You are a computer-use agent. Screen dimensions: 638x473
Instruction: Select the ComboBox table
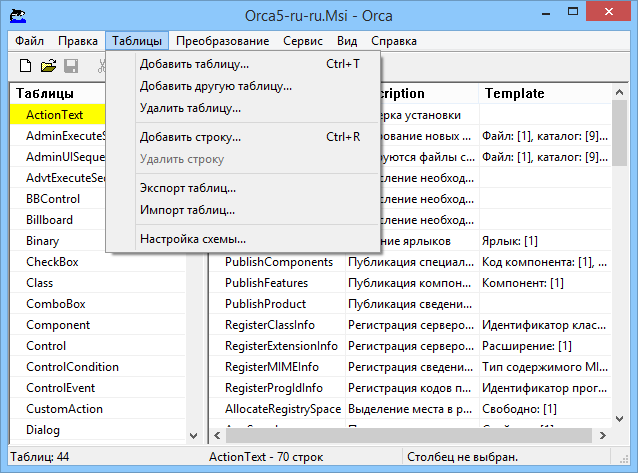pyautogui.click(x=98, y=304)
